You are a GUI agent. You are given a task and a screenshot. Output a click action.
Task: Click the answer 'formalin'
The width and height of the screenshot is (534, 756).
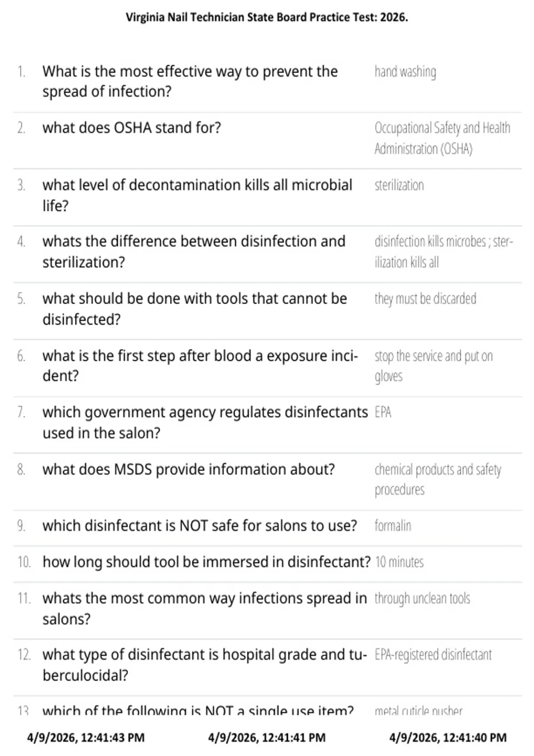[x=393, y=526]
